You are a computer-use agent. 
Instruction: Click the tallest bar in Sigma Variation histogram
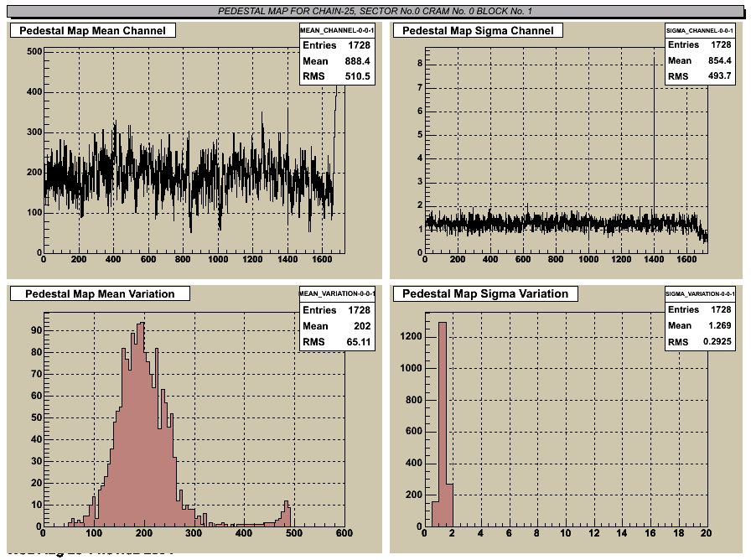[x=443, y=424]
